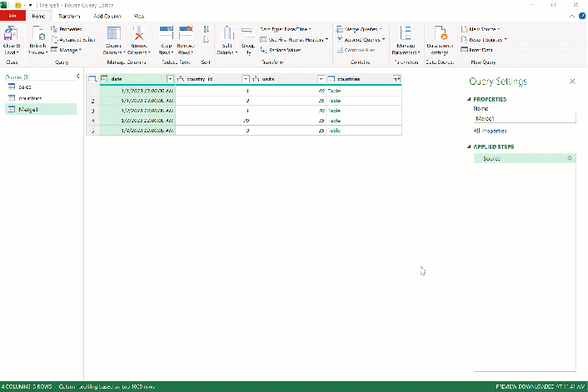
Task: Click the Remove Columns icon
Action: 139,33
